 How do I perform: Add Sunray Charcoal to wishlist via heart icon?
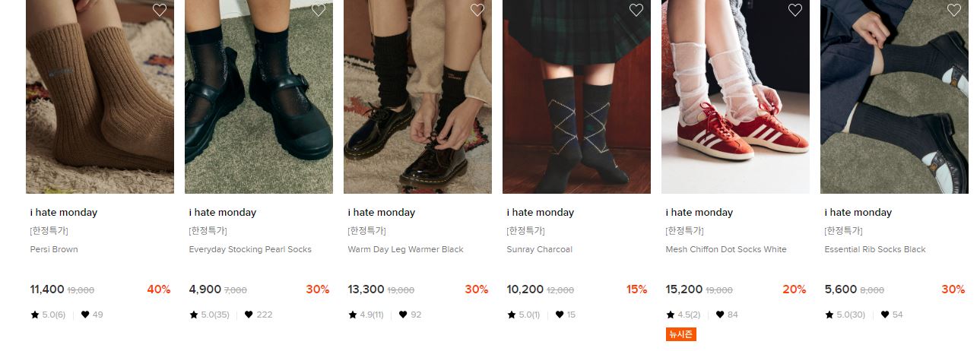[636, 10]
